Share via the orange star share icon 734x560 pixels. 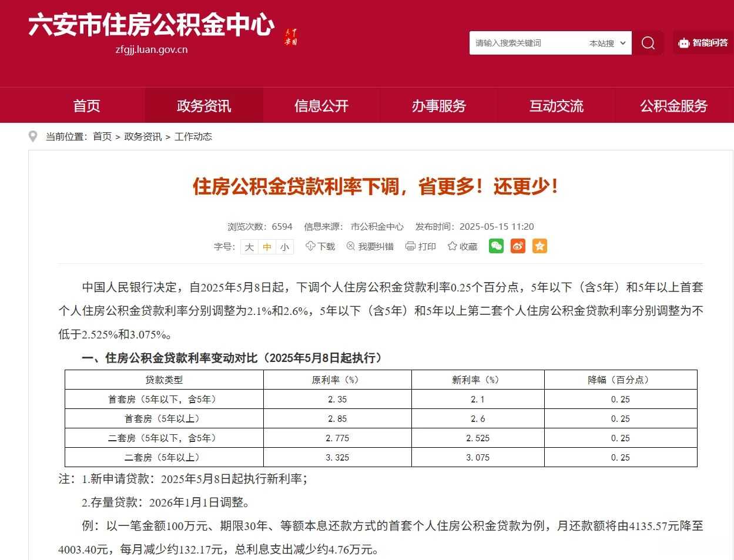point(539,246)
